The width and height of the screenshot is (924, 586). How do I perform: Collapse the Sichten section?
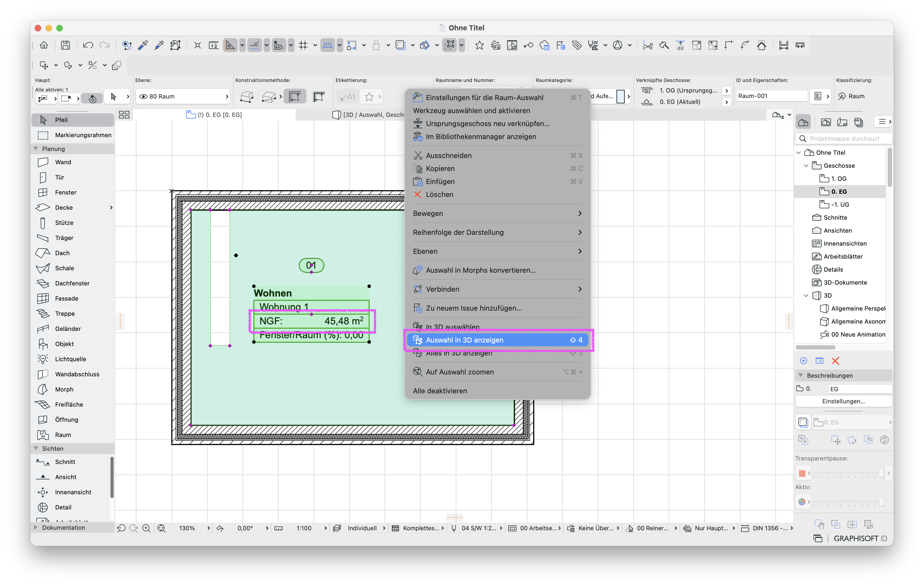click(36, 448)
